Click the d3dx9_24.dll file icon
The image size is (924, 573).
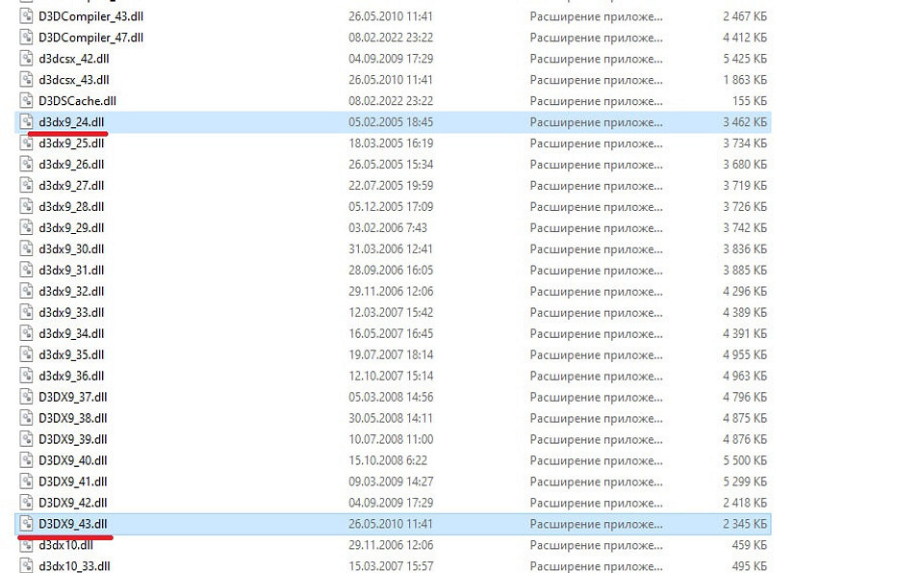point(27,122)
